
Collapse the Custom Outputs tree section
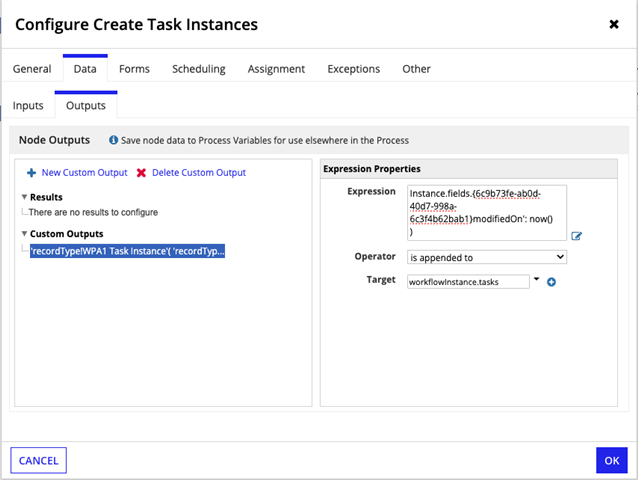coord(24,233)
